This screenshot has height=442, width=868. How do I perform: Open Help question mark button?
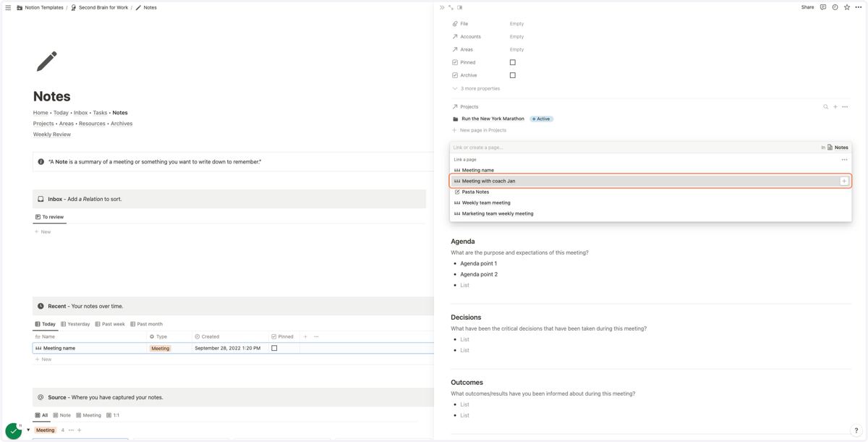[x=856, y=430]
